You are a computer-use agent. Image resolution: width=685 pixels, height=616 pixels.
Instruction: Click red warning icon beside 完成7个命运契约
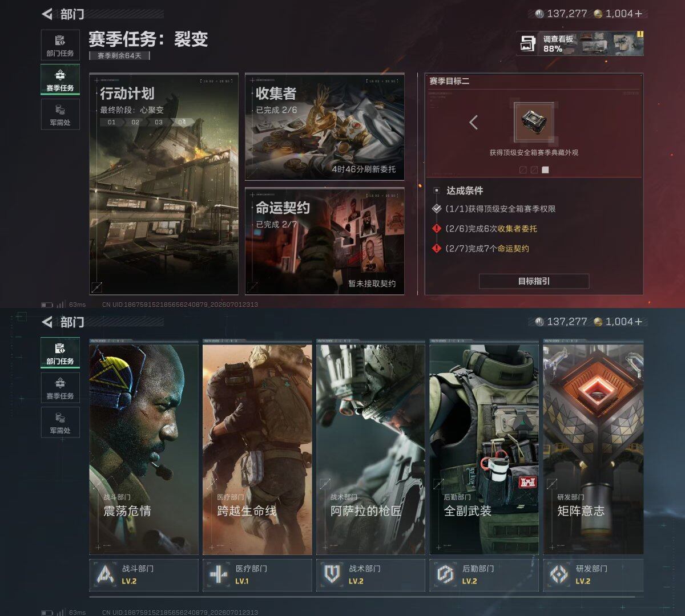(437, 249)
